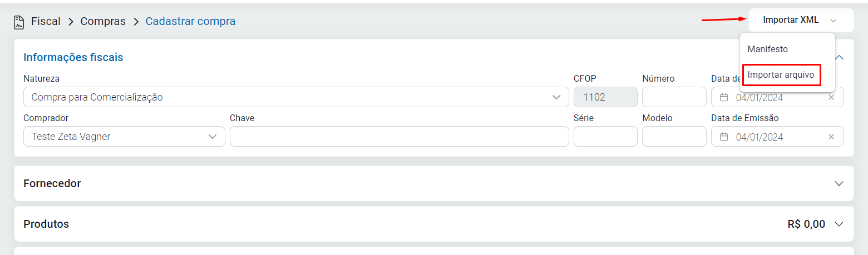The image size is (868, 255).
Task: Focus the Número input field
Action: 674,97
